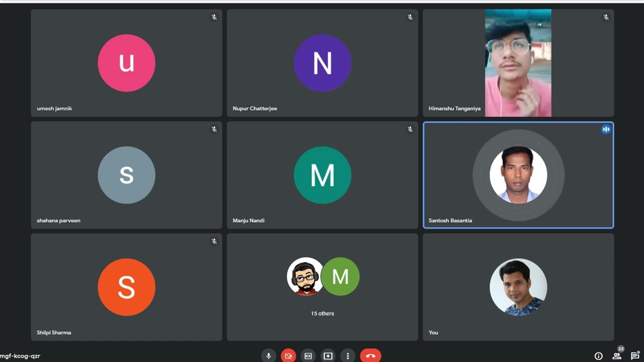Click muted mic icon on Shilpi Sharma tile
The height and width of the screenshot is (362, 644).
click(x=214, y=241)
